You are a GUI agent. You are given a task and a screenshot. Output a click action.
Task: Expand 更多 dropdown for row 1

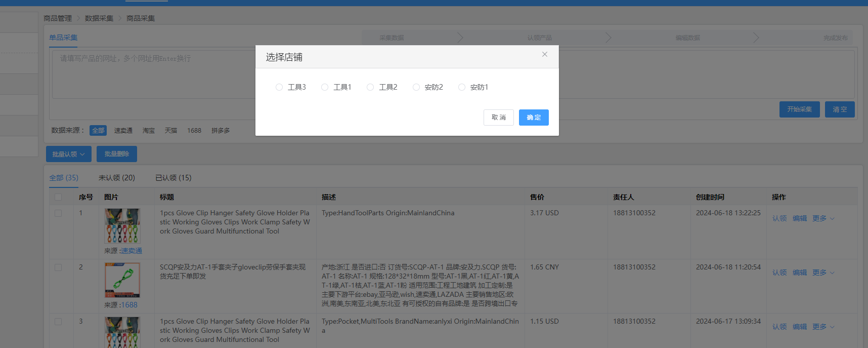(823, 218)
